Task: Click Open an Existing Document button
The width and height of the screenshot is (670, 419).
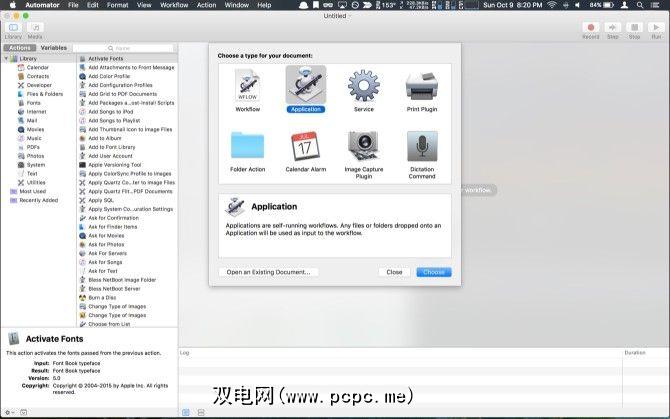Action: point(268,272)
